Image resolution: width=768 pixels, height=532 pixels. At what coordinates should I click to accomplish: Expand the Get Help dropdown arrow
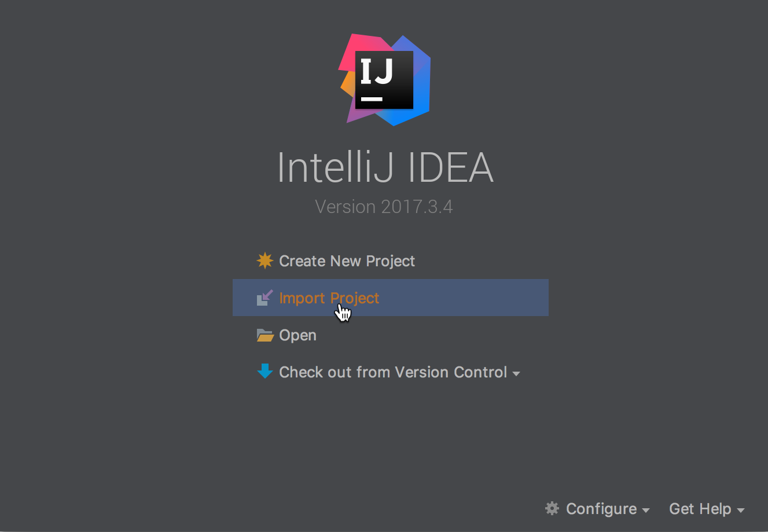[x=741, y=511]
